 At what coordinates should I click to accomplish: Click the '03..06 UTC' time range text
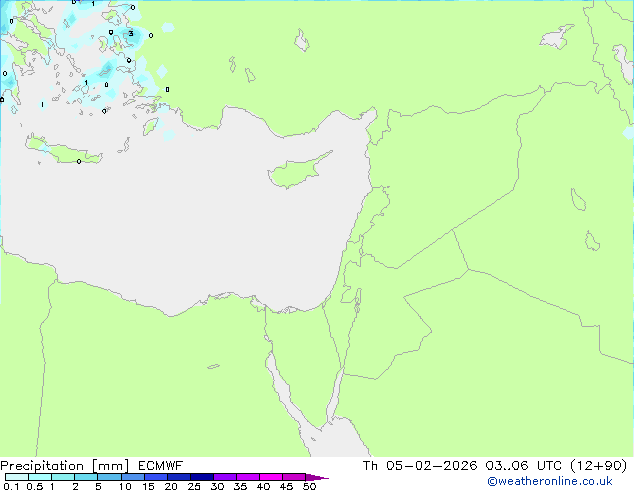(524, 466)
